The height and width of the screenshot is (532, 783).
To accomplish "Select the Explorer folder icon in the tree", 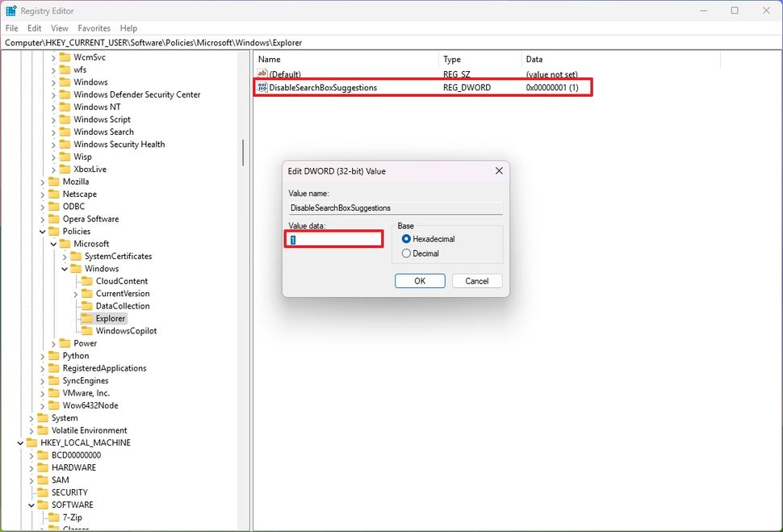I will [89, 318].
